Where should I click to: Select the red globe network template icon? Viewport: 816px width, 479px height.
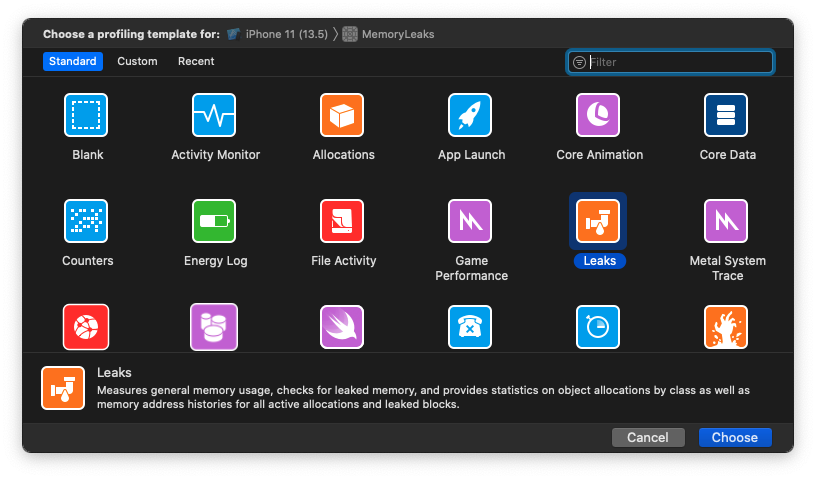click(x=86, y=327)
